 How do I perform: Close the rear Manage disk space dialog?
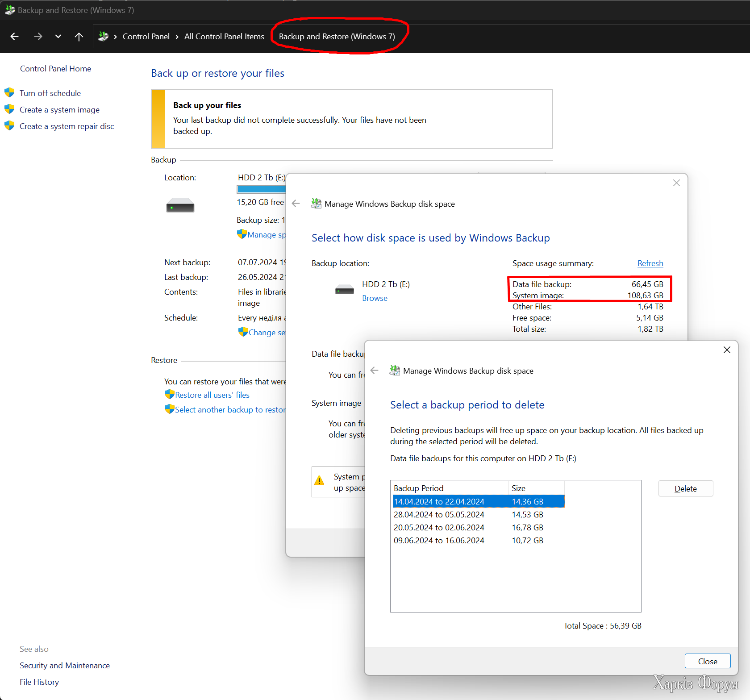coord(676,183)
